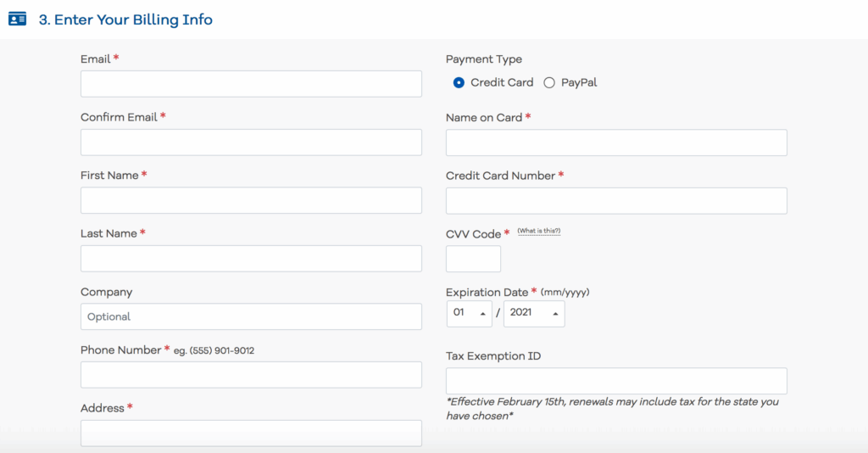Click the optional Company field
Image resolution: width=868 pixels, height=453 pixels.
click(x=251, y=316)
